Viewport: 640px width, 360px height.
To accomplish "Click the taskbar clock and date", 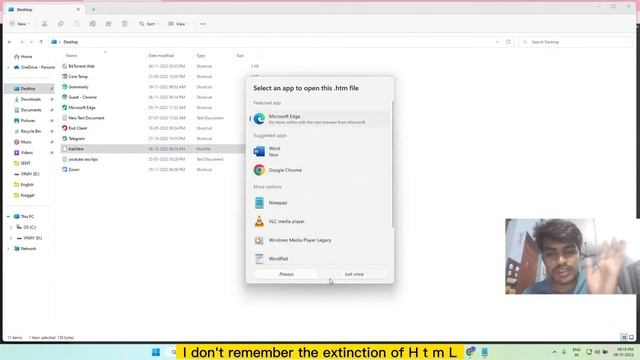I will (x=623, y=352).
